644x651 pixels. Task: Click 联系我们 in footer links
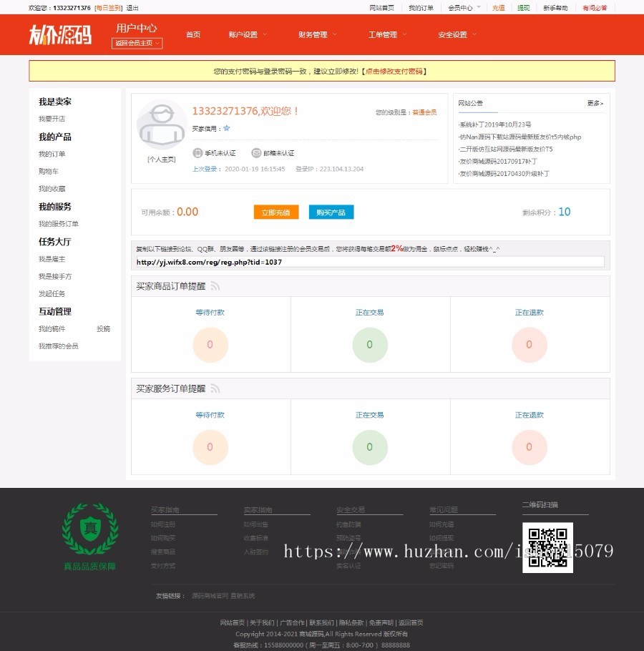[321, 622]
